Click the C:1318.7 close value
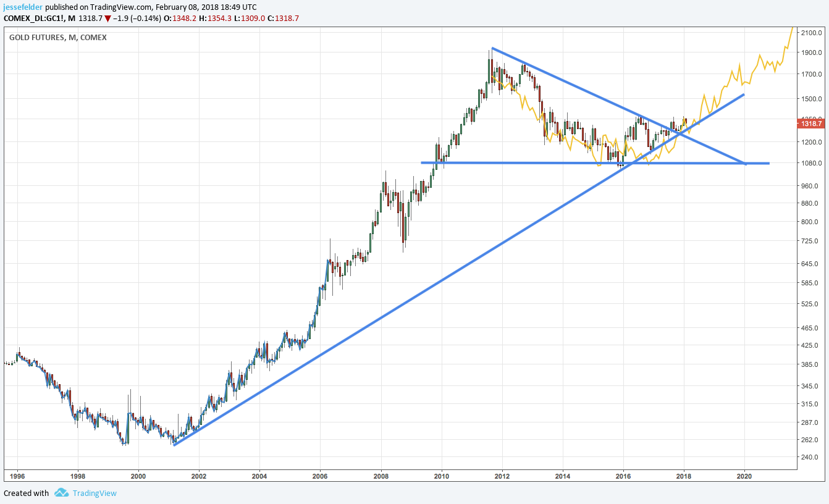The width and height of the screenshot is (829, 504). pyautogui.click(x=283, y=19)
